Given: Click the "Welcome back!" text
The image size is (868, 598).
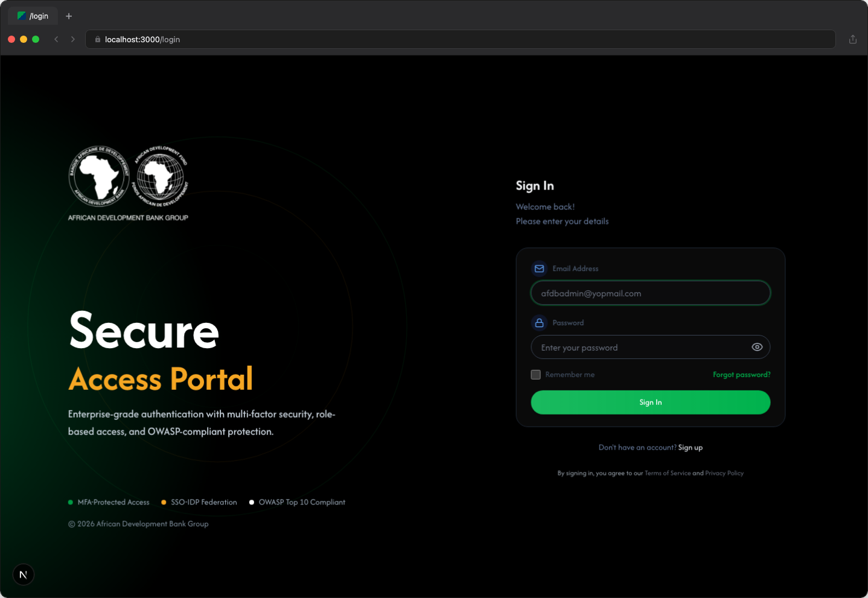Looking at the screenshot, I should 545,207.
